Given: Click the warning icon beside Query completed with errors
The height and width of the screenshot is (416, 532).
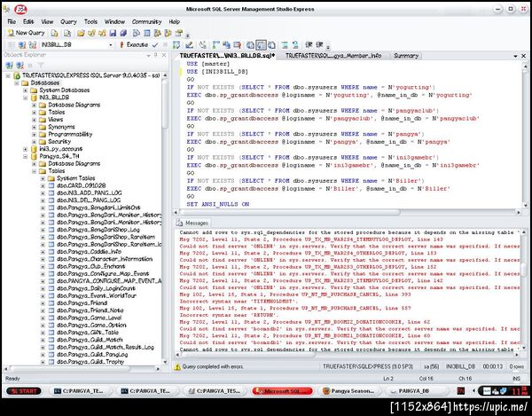Looking at the screenshot, I should 177,366.
